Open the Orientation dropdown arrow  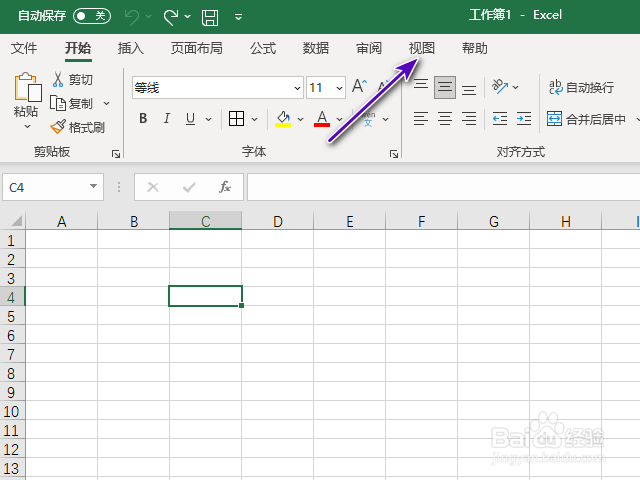click(x=516, y=87)
